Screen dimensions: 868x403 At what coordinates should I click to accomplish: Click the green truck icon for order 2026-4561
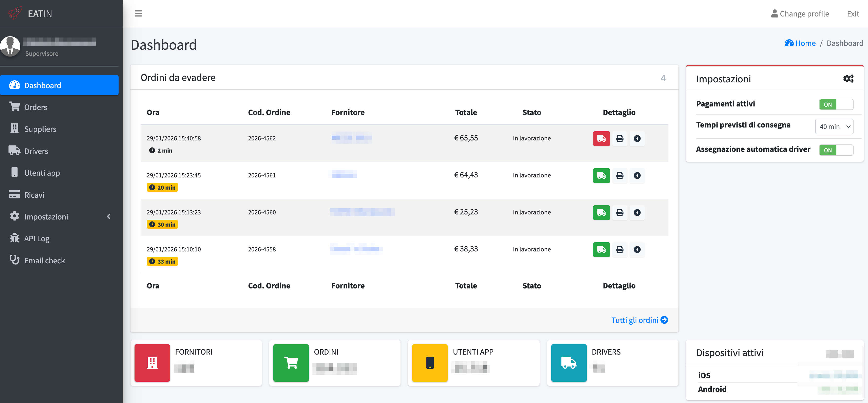point(601,176)
